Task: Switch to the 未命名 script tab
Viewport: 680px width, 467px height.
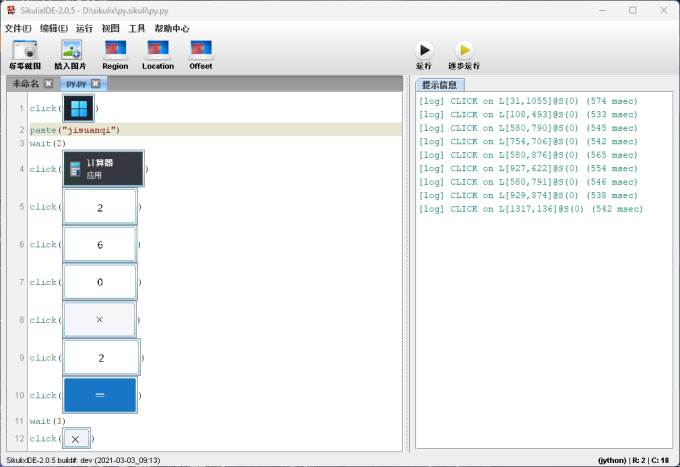Action: point(25,84)
